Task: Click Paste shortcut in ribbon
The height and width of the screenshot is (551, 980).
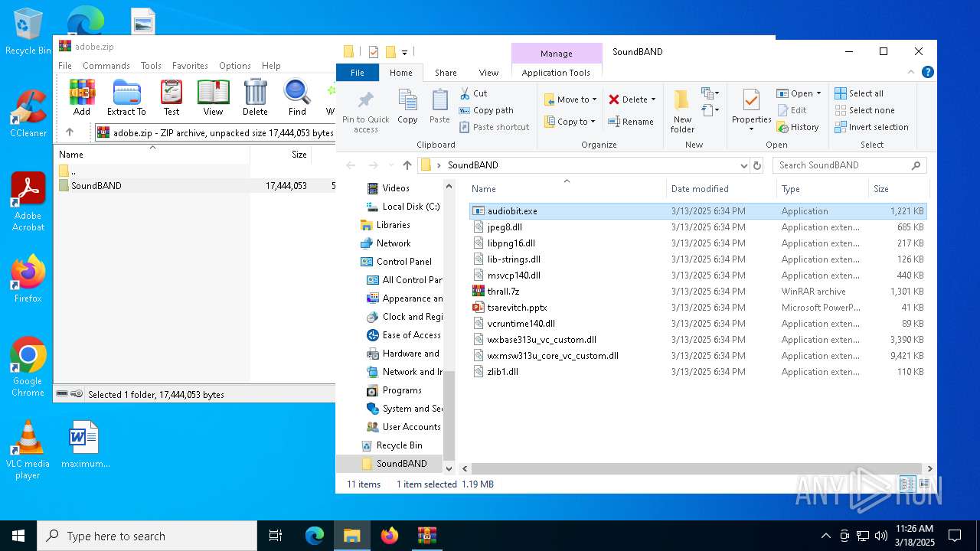Action: 495,127
